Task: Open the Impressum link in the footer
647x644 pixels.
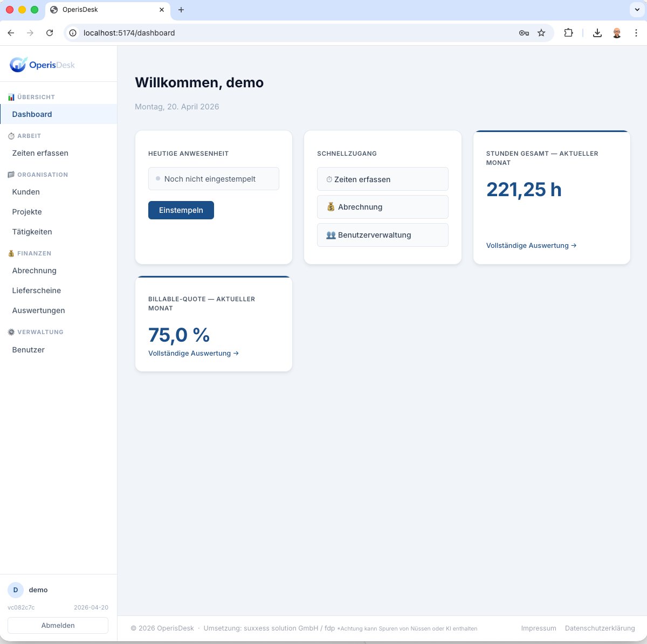Action: click(x=538, y=628)
